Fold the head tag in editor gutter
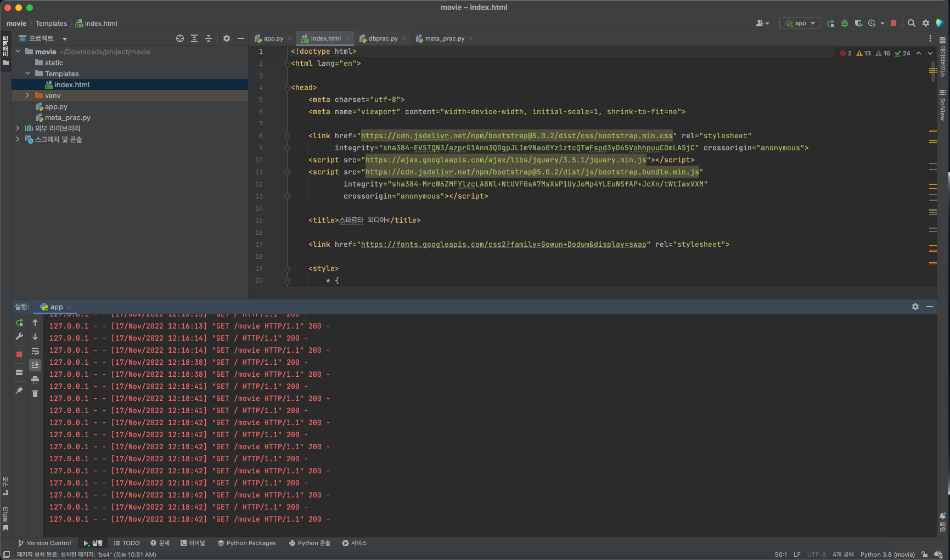The width and height of the screenshot is (950, 560). coord(287,88)
